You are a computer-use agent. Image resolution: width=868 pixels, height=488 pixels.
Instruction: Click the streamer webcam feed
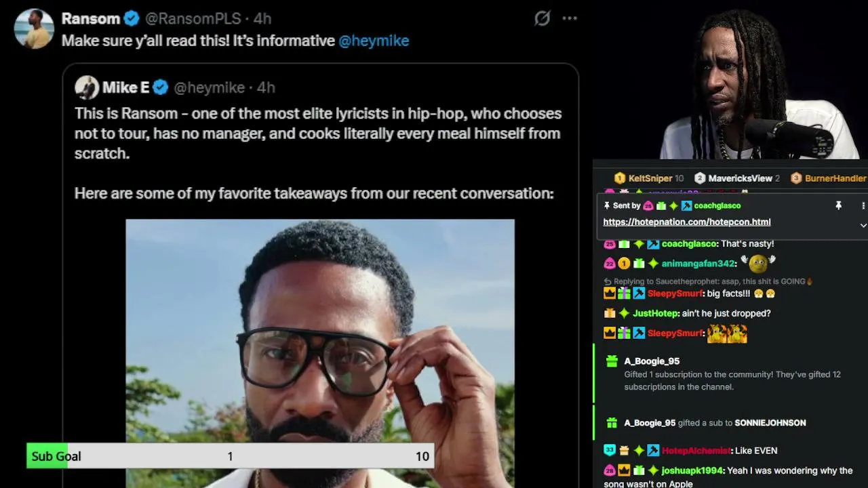pos(731,80)
